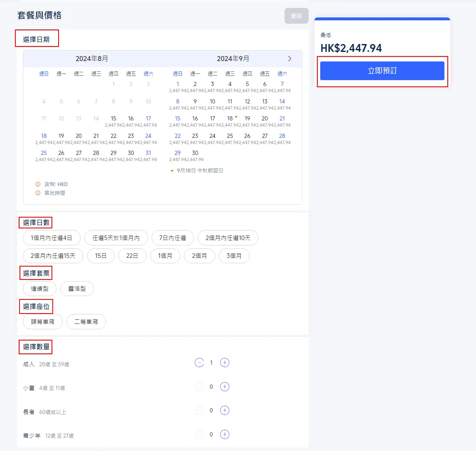Click the 9月18日 中秋節翌日 holiday note
This screenshot has width=476, height=451.
click(200, 171)
